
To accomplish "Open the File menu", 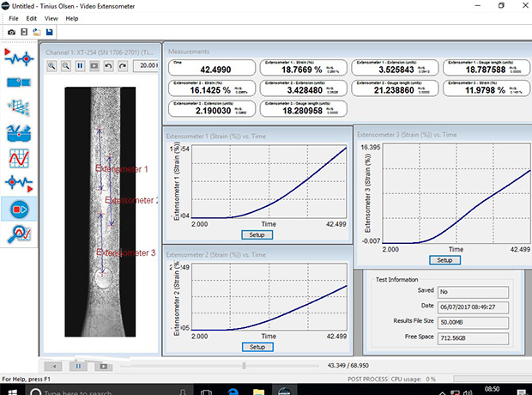I will [13, 18].
